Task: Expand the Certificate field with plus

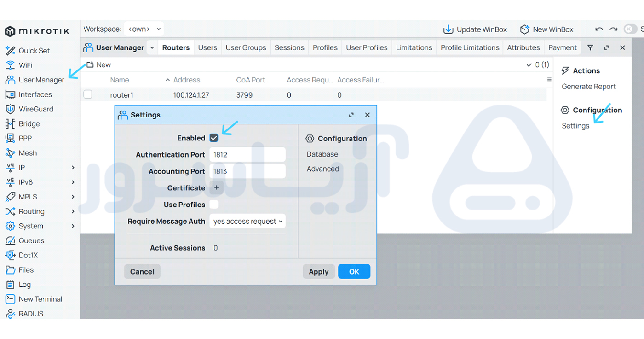Action: [x=217, y=188]
